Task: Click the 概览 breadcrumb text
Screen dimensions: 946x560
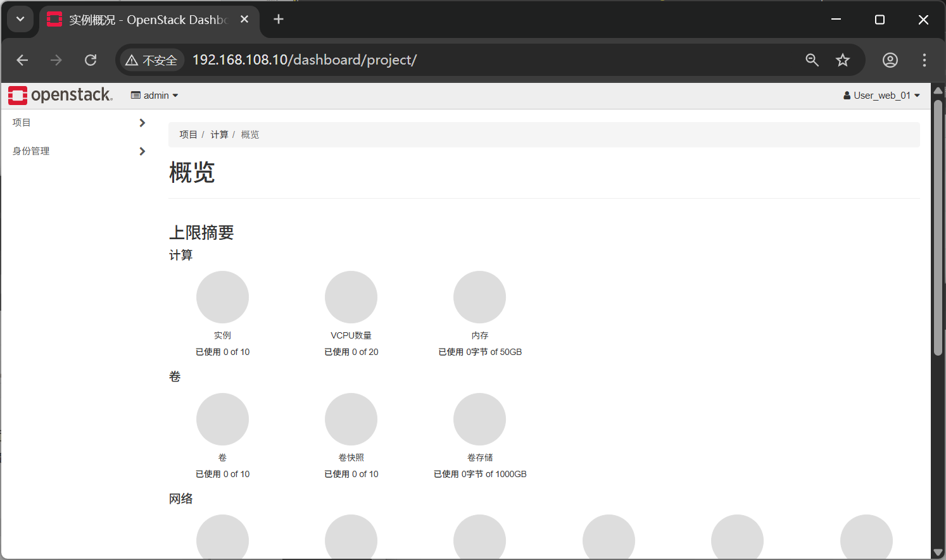Action: coord(250,135)
